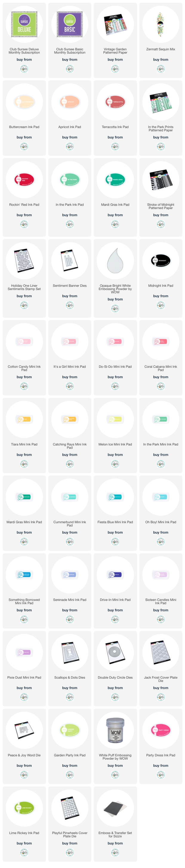Image resolution: width=185 pixels, height=868 pixels.
Task: Click Holiday One Liner Sentiments Stamp Set title
Action: click(x=24, y=287)
